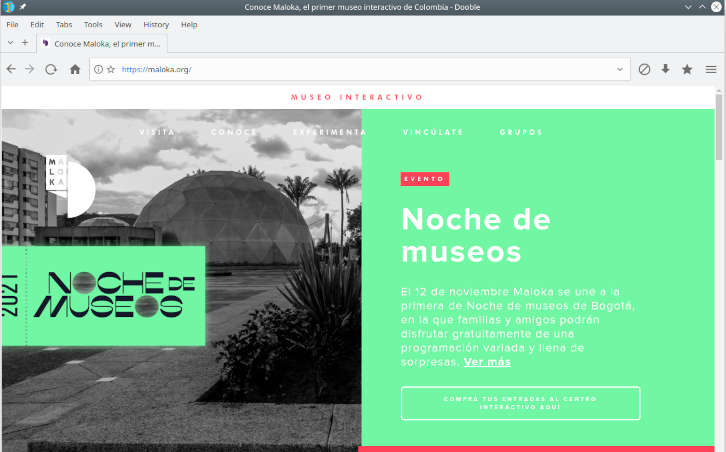Open the downloads arrow icon

[x=665, y=69]
